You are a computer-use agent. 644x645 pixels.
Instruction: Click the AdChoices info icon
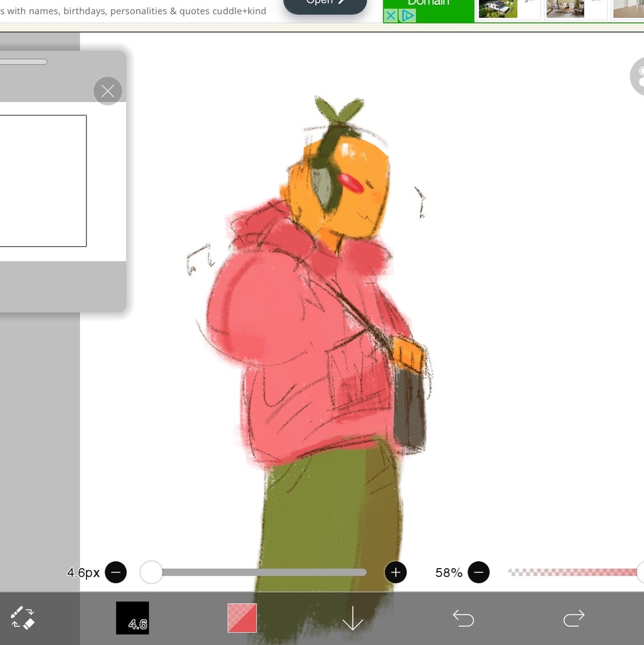(408, 16)
